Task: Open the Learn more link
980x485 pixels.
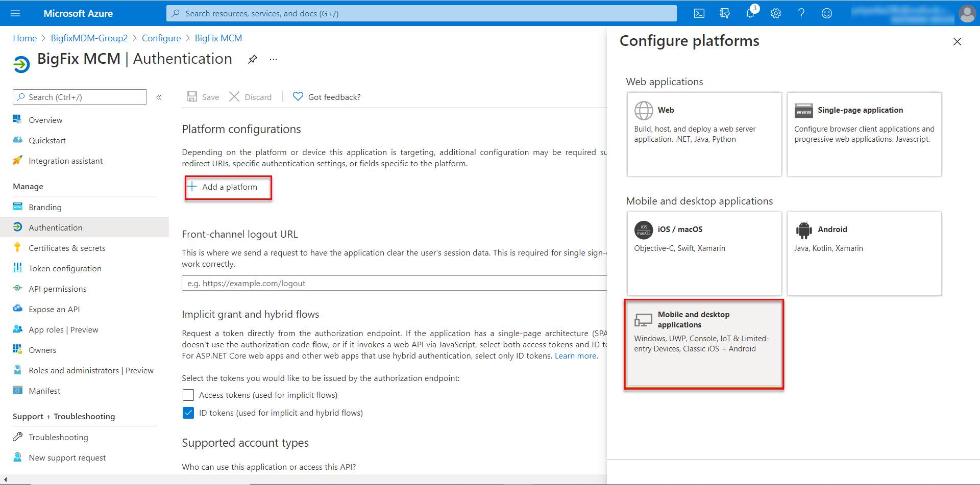Action: point(576,356)
